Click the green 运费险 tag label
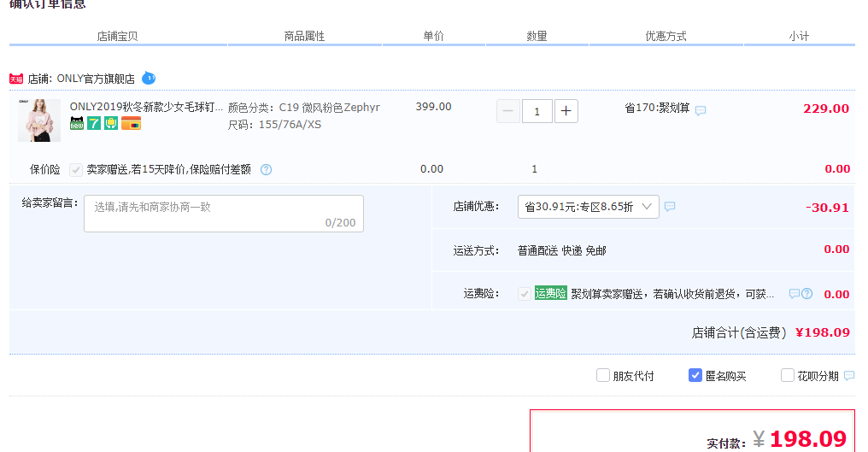The width and height of the screenshot is (868, 452). point(551,294)
